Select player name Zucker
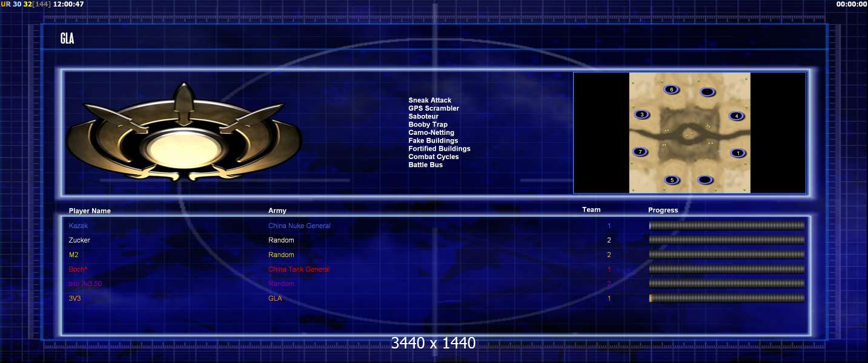This screenshot has width=868, height=363. [x=79, y=240]
